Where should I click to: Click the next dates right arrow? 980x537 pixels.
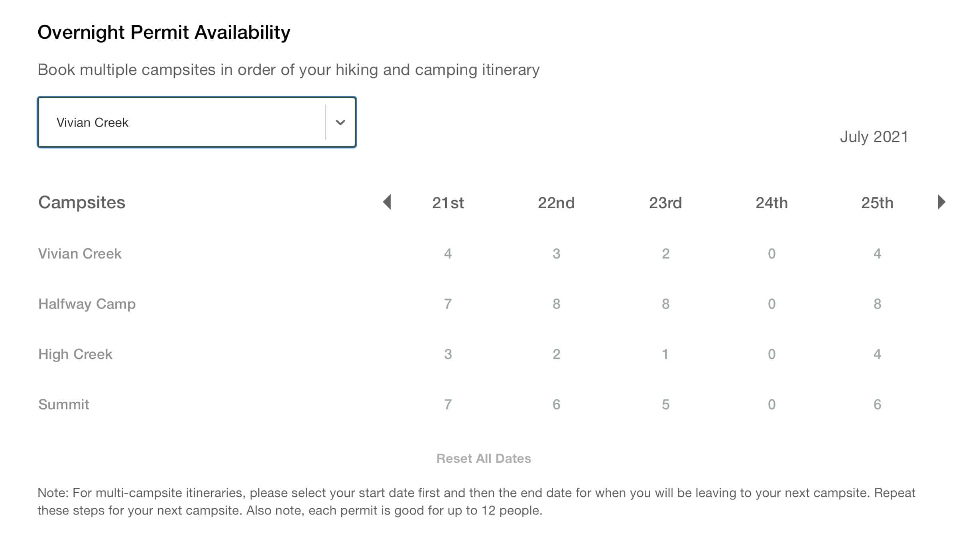(x=941, y=202)
